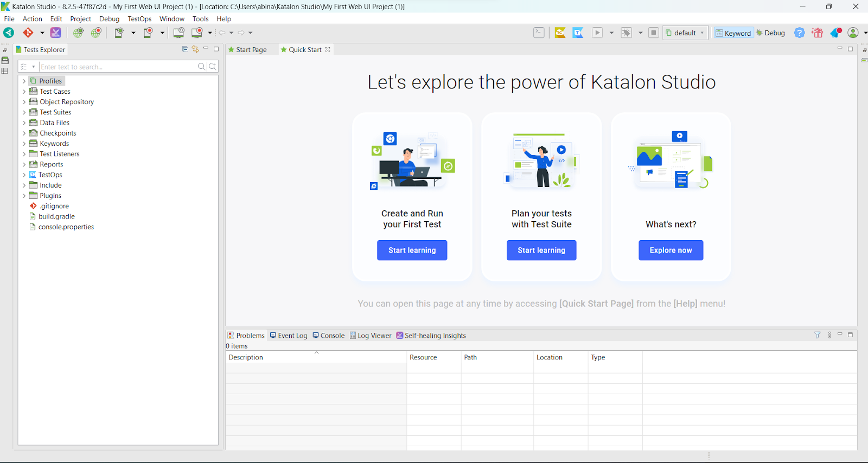
Task: Open the Event Log tab
Action: pos(289,336)
